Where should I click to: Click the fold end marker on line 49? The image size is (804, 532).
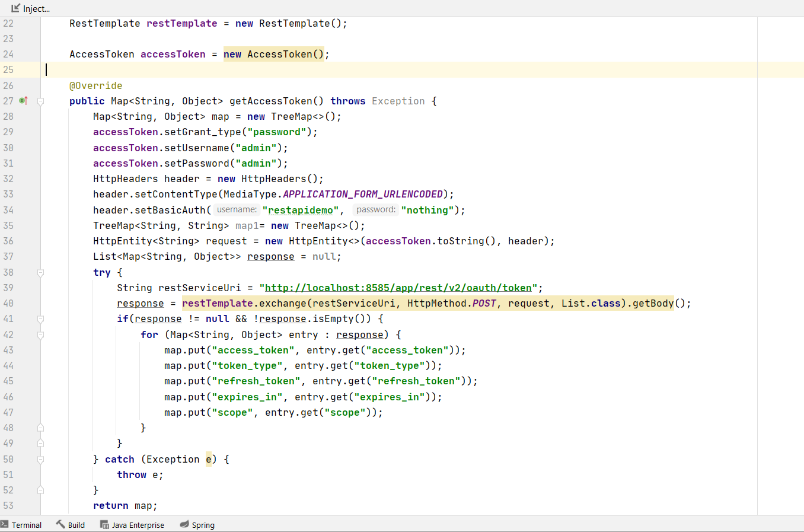pos(40,443)
